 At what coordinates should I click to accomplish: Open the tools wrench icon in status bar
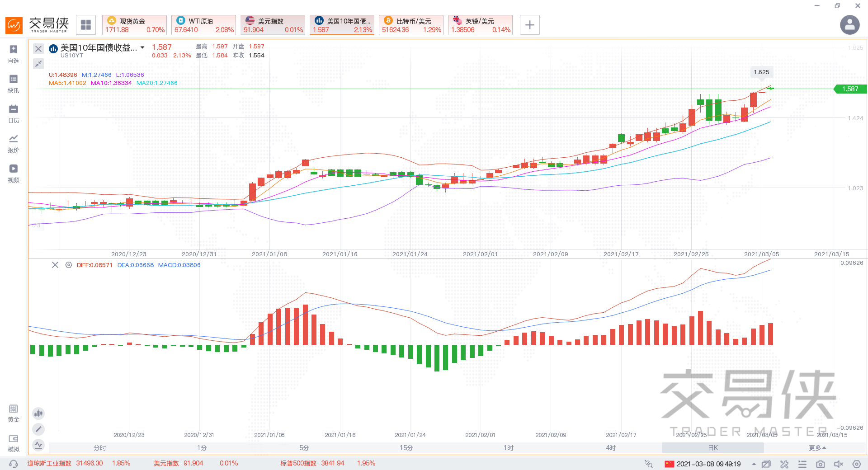point(784,464)
